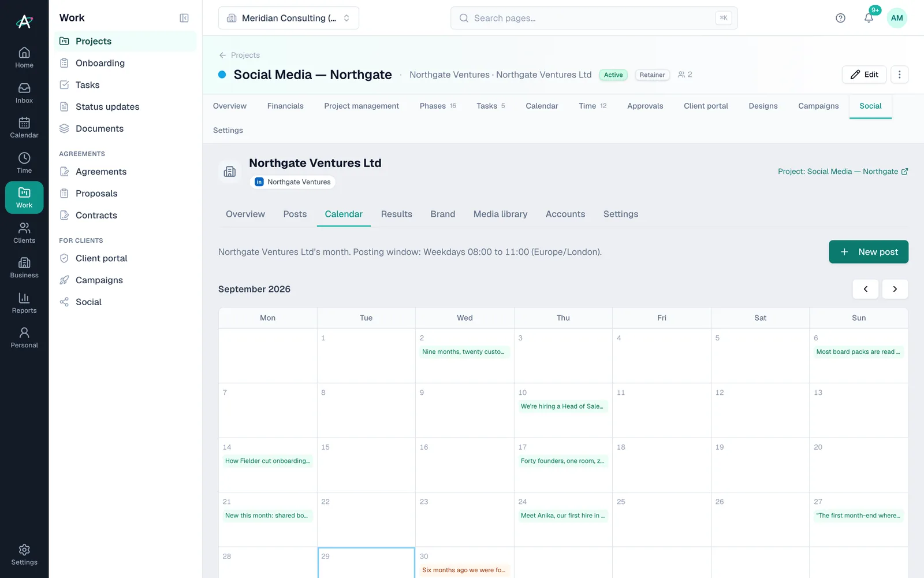This screenshot has width=924, height=578.
Task: Open Home in the left rail
Action: point(24,58)
